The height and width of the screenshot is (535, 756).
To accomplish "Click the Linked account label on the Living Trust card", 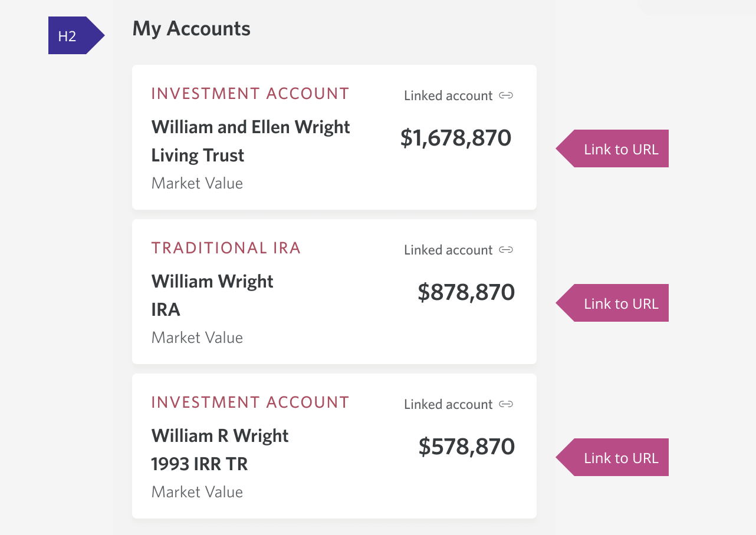I will click(448, 96).
